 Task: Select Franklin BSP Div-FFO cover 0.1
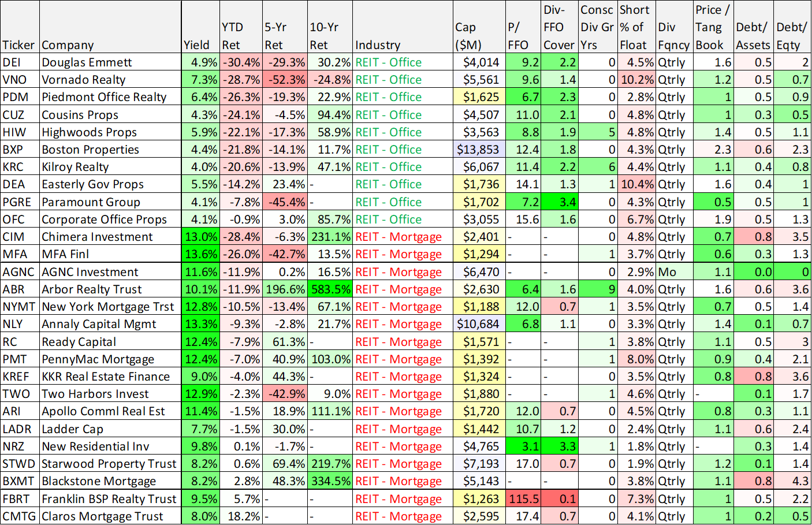560,499
